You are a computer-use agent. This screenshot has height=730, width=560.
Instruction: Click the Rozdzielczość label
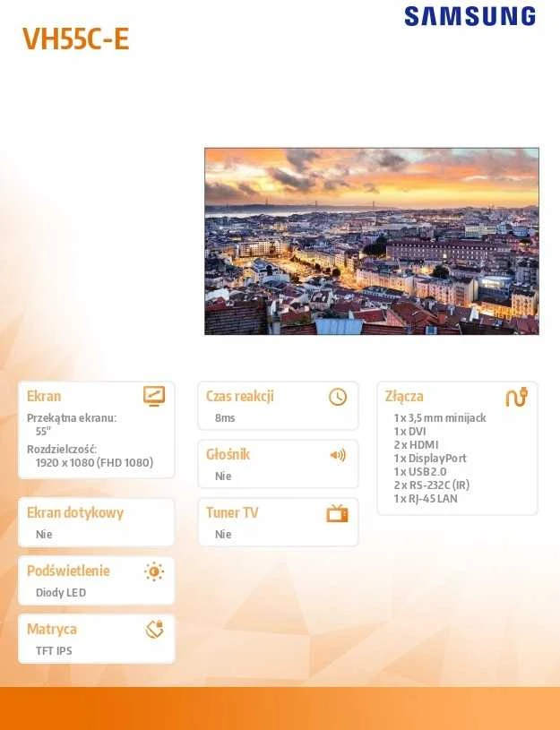tap(62, 450)
